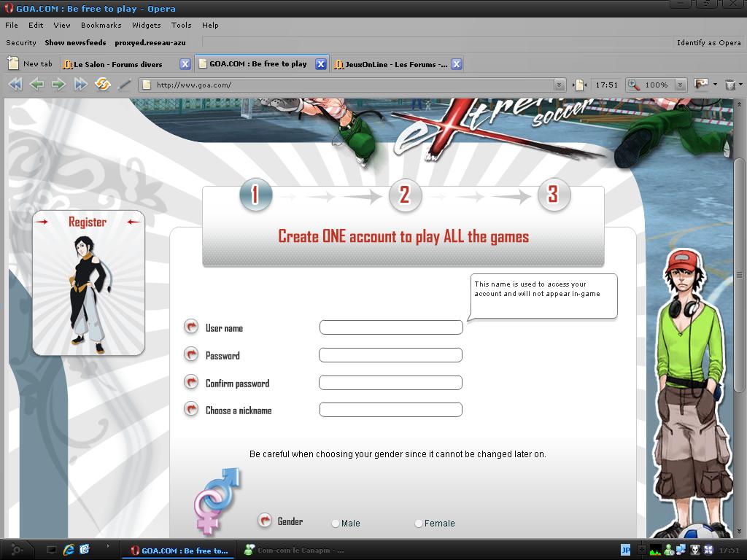
Task: Click the green graph monitor tray icon
Action: tap(656, 550)
